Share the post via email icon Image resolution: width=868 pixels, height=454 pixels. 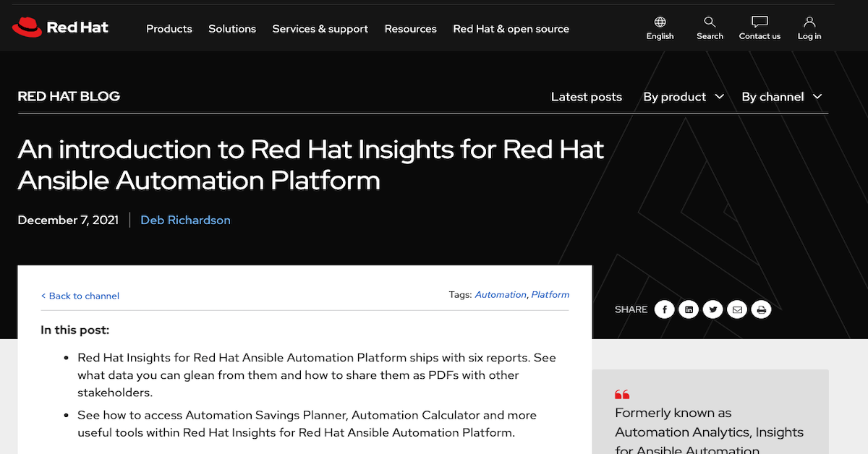pyautogui.click(x=737, y=309)
